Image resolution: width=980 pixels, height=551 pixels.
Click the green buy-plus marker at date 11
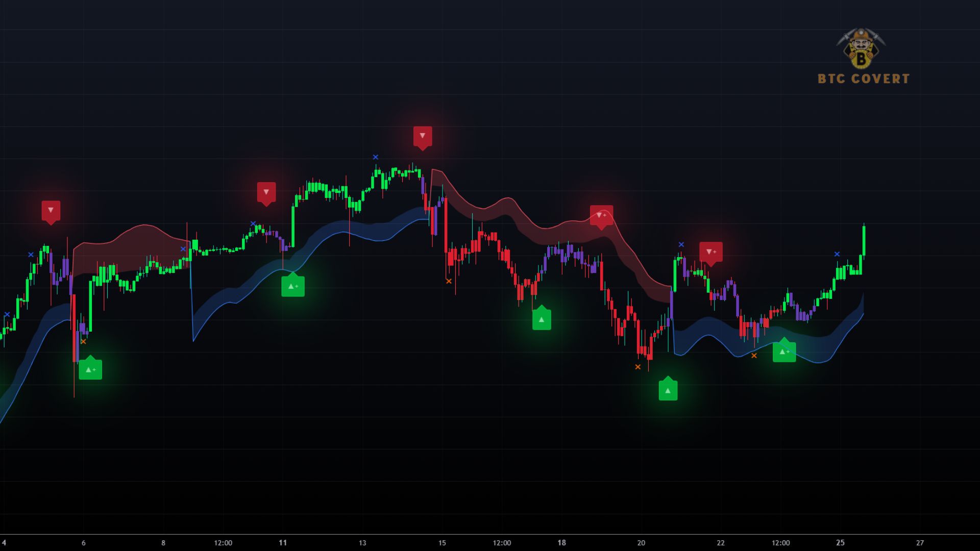(x=293, y=285)
